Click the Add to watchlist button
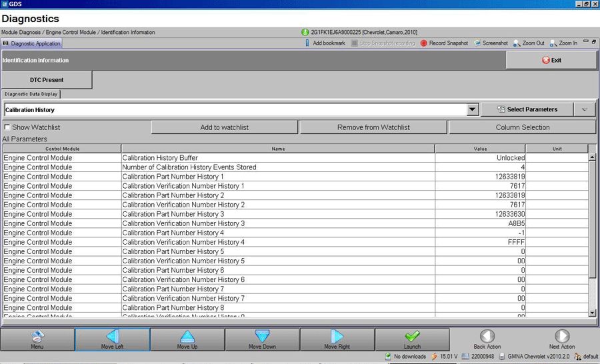 [225, 127]
